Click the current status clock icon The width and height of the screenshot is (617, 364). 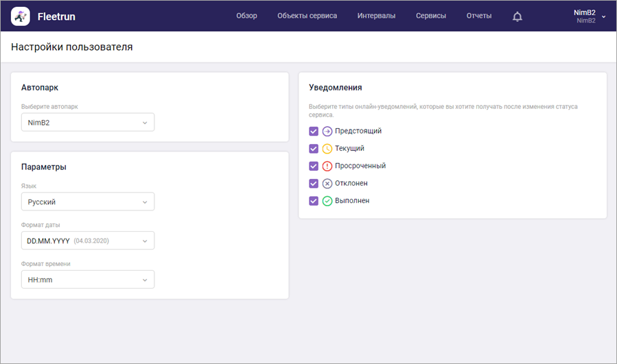point(327,149)
